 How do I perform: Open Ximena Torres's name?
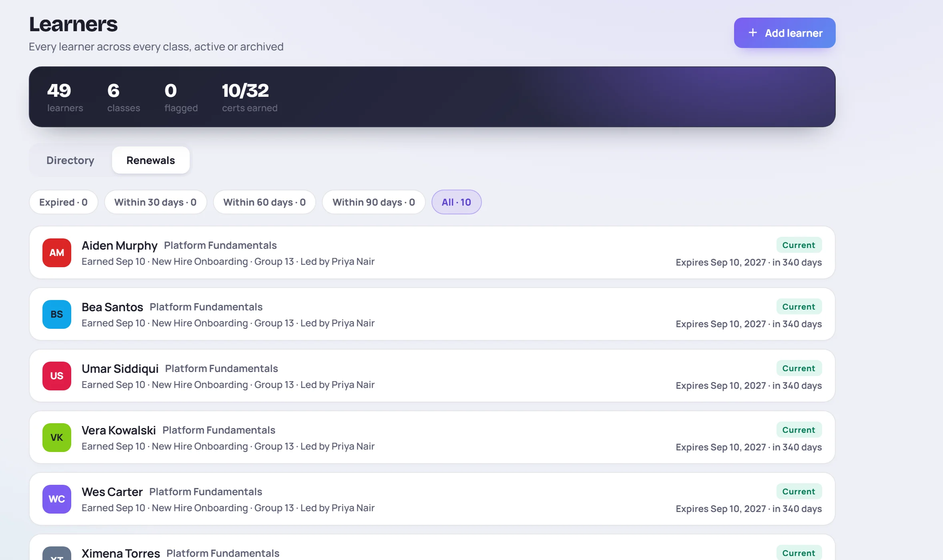120,553
